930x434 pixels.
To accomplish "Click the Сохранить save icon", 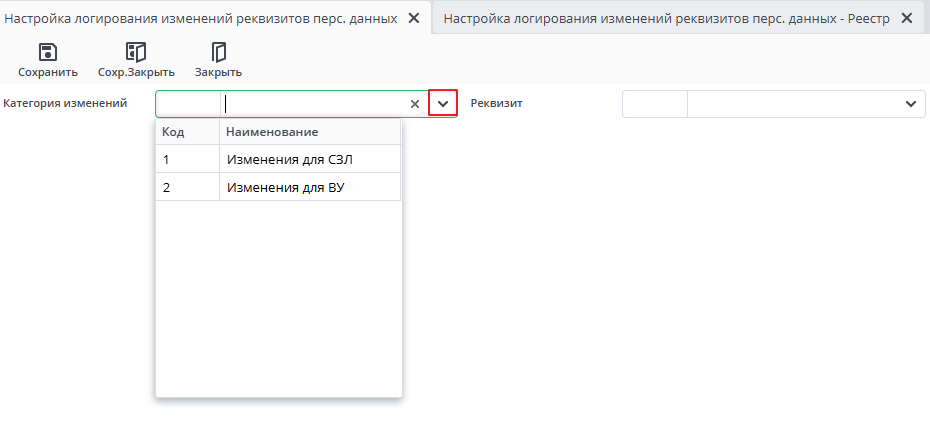I will (x=47, y=52).
